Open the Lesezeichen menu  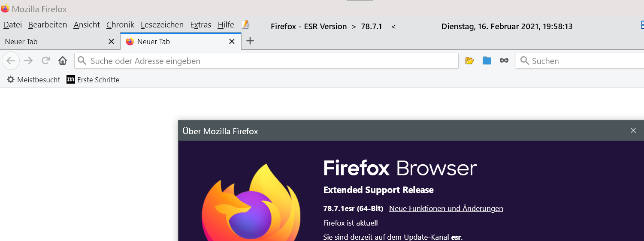(x=162, y=25)
